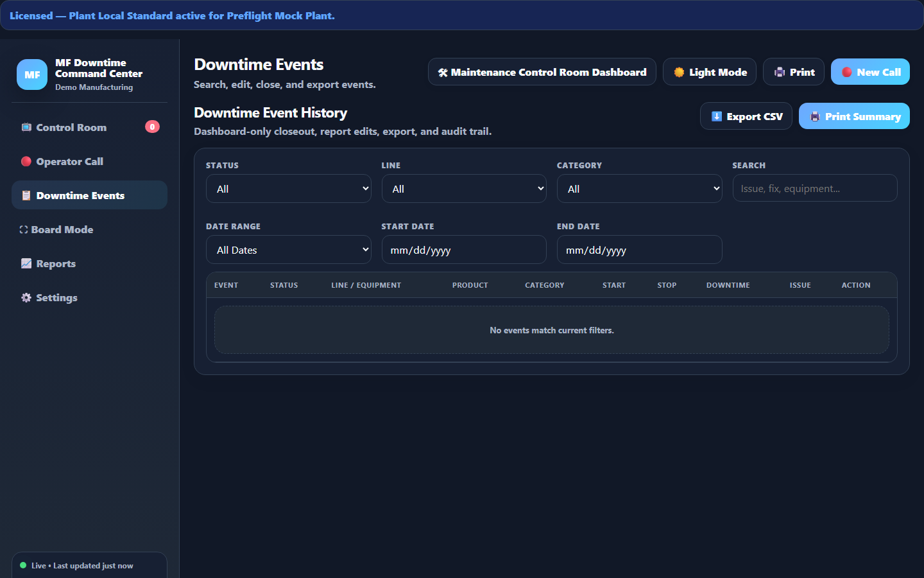Export events as CSV
924x578 pixels.
coord(746,116)
